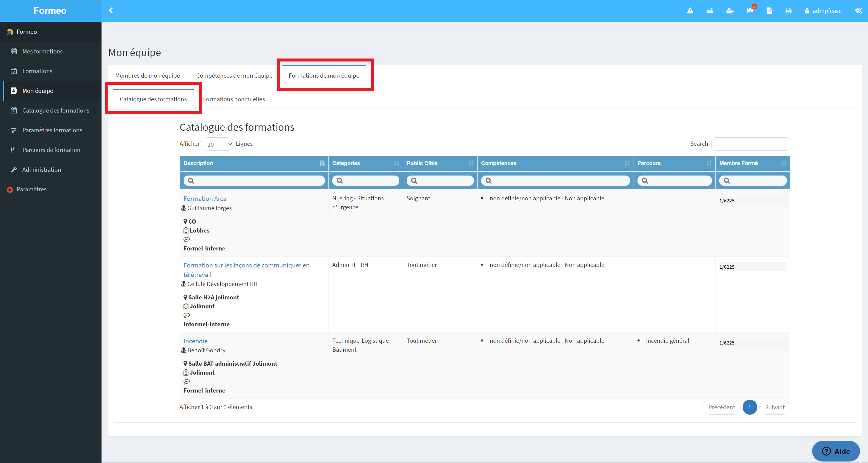Sort table by Description column
868x463 pixels.
[x=254, y=163]
